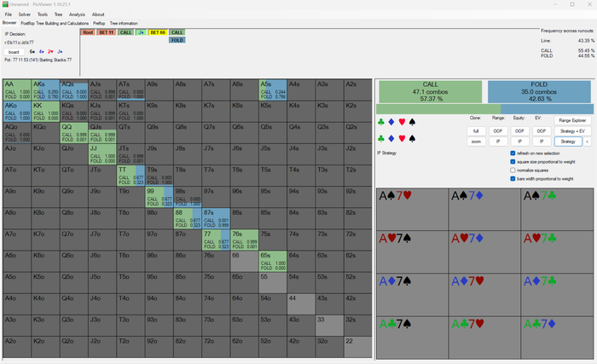Select the 65s hand cell
The image size is (597, 364).
[x=273, y=261]
